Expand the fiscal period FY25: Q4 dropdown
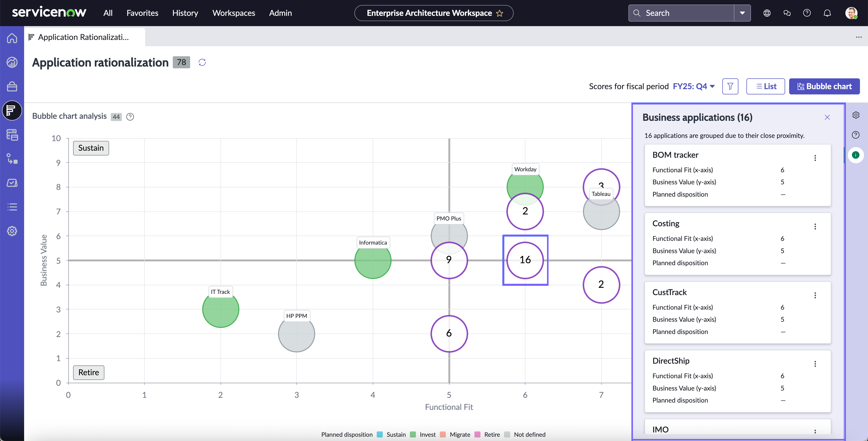The image size is (868, 441). click(x=694, y=87)
